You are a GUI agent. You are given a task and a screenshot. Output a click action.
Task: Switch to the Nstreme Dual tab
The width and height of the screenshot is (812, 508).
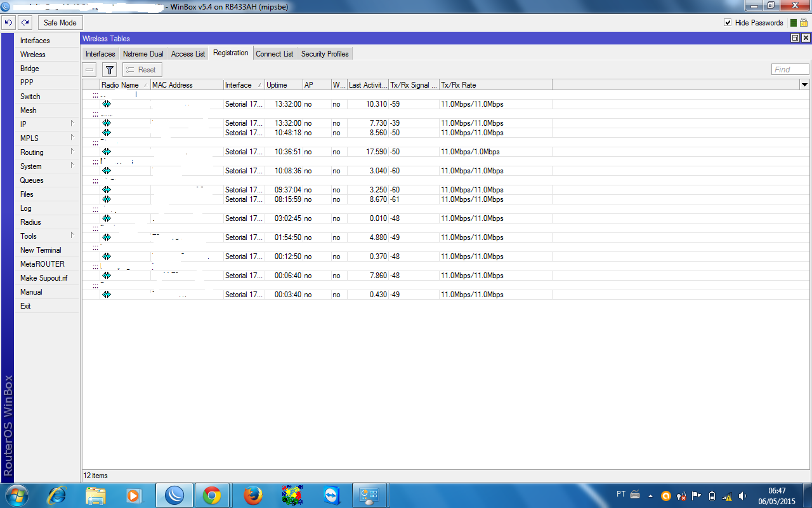pyautogui.click(x=143, y=54)
